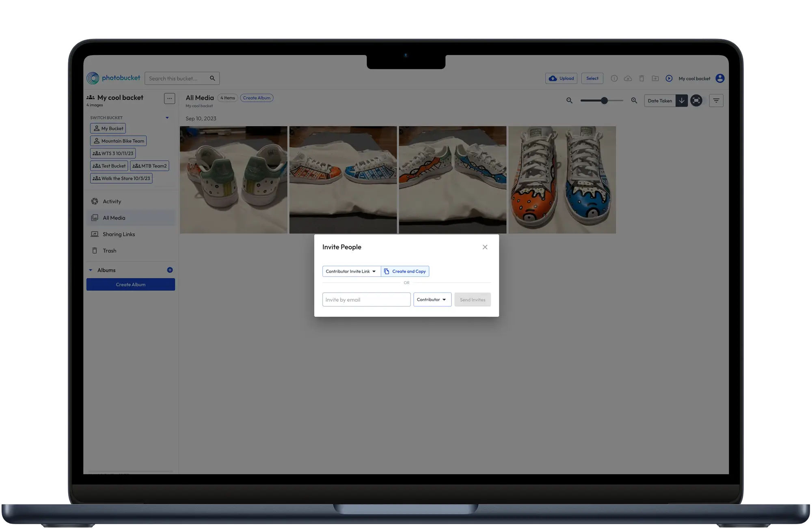This screenshot has height=529, width=812.
Task: Open Activity in the sidebar
Action: click(131, 202)
